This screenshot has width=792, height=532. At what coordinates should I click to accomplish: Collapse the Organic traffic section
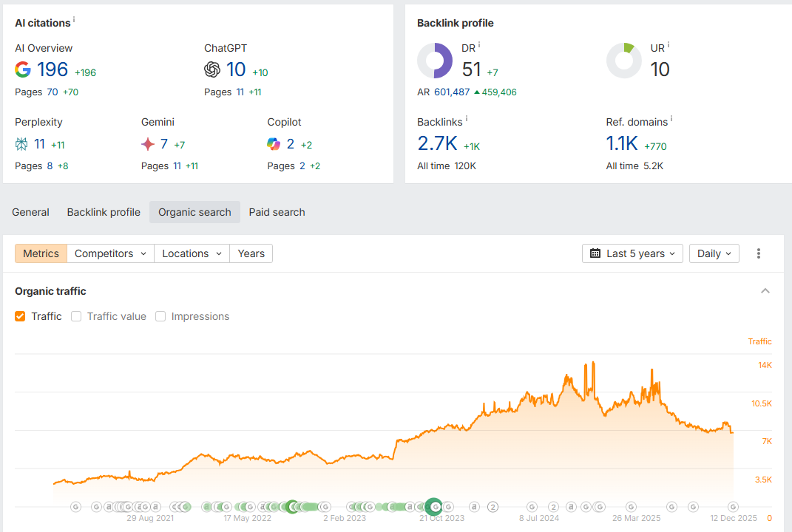coord(765,291)
